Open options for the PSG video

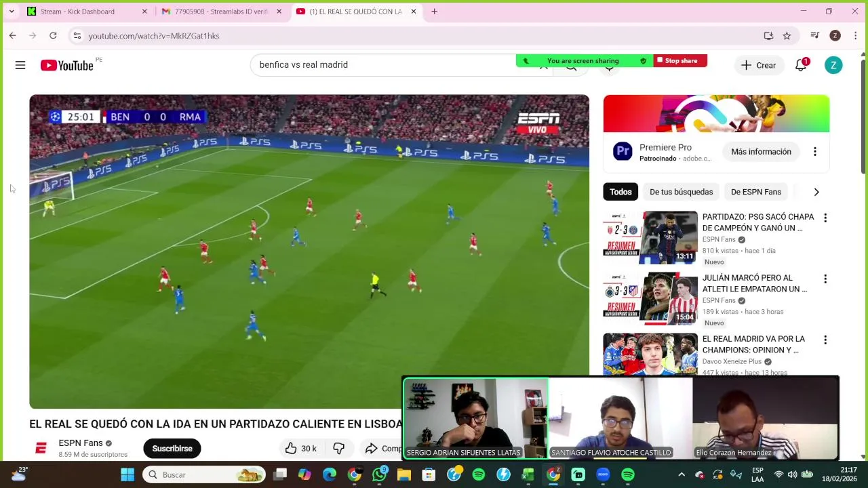click(x=825, y=218)
